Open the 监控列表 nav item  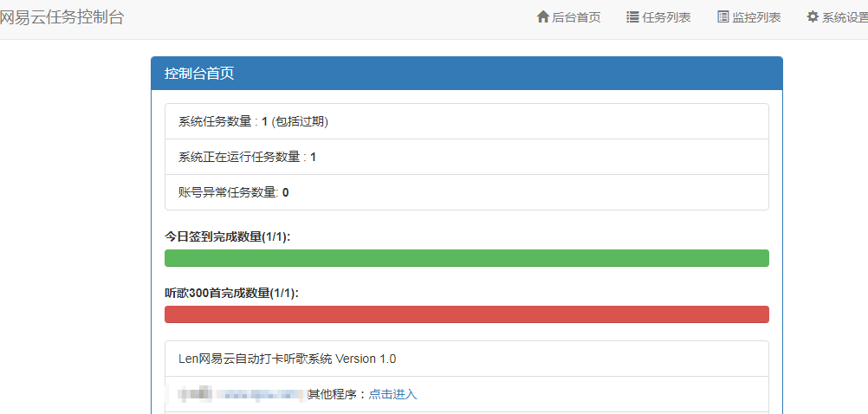pyautogui.click(x=756, y=17)
